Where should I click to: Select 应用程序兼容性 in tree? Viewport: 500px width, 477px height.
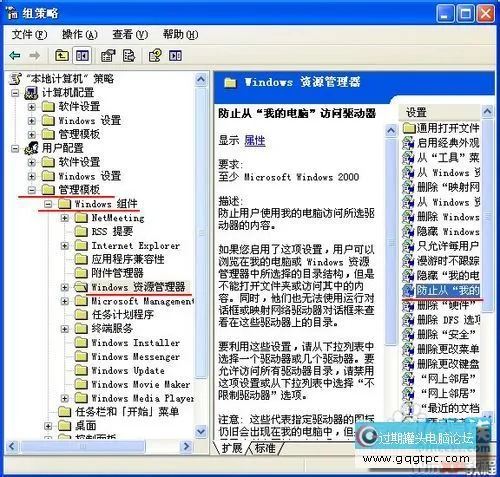coord(128,259)
